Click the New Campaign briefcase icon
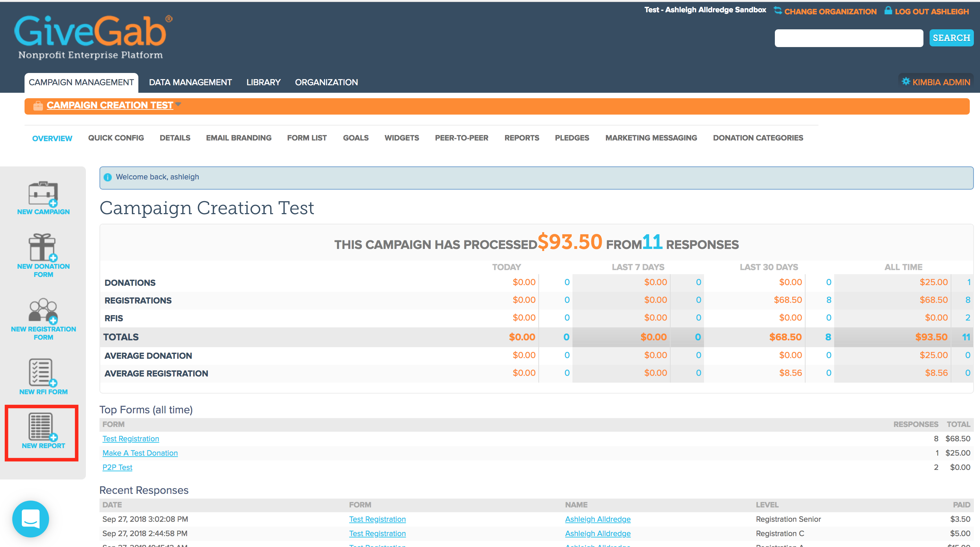 (x=43, y=194)
